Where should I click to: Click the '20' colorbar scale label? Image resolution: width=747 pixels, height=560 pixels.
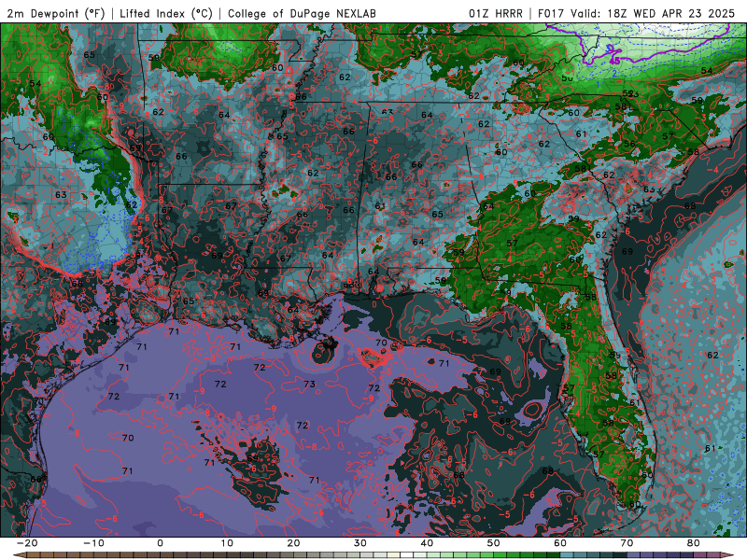(293, 543)
